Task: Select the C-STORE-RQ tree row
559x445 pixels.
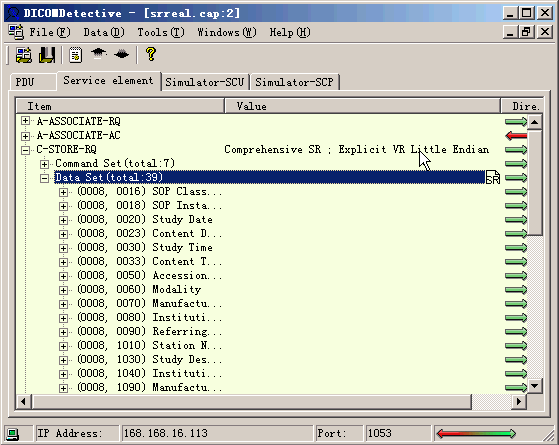Action: 66,149
